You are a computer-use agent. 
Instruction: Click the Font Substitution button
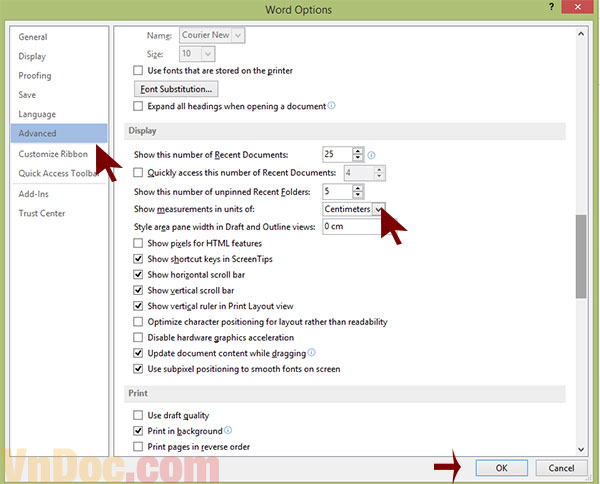(x=177, y=89)
